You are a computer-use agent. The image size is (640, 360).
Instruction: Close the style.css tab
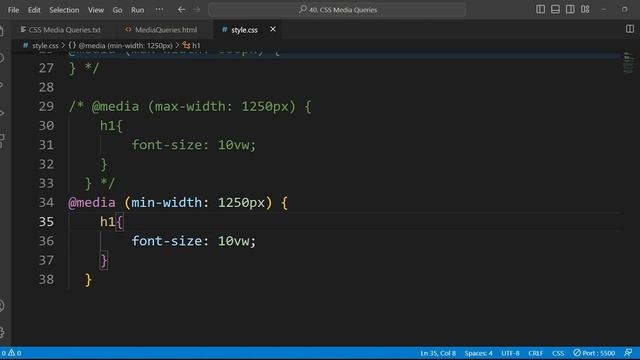(x=273, y=29)
